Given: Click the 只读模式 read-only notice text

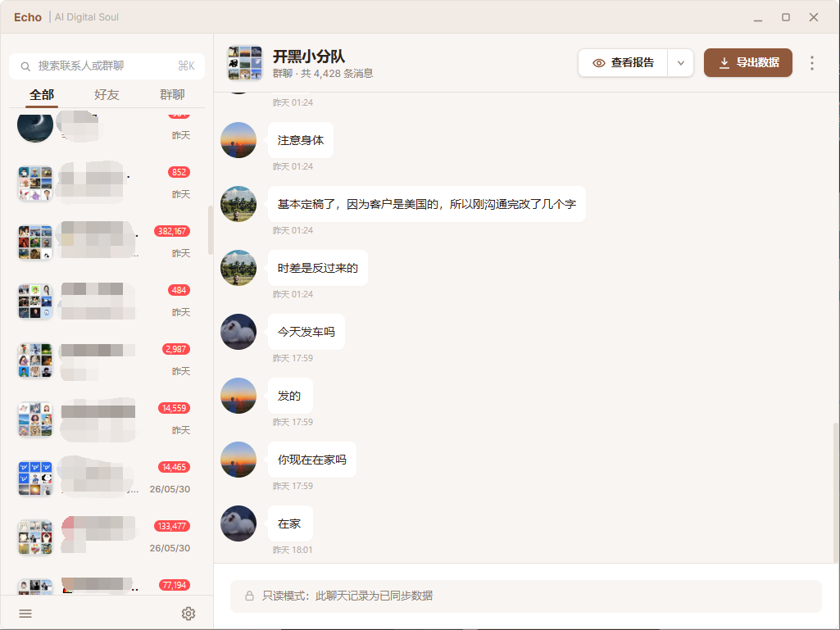Looking at the screenshot, I should point(347,596).
